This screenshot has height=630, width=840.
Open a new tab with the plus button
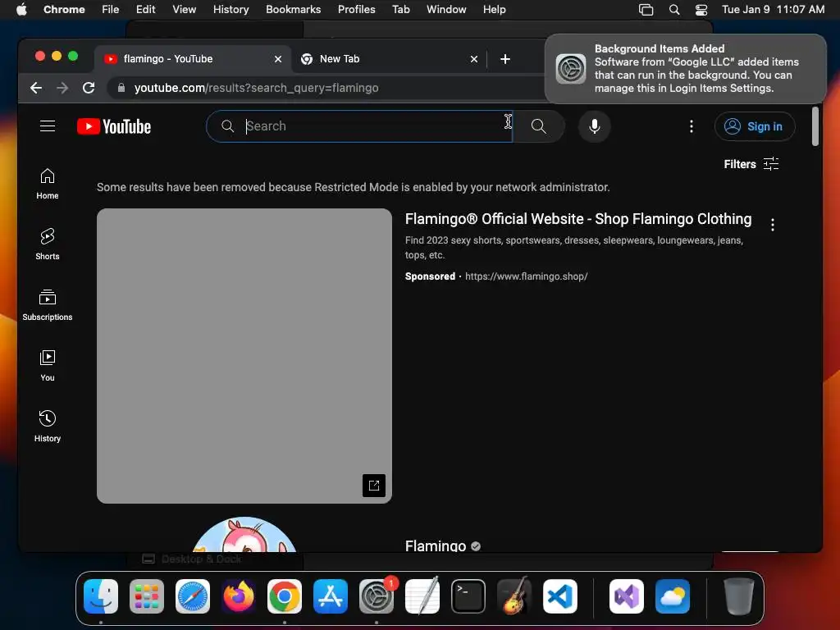[505, 59]
